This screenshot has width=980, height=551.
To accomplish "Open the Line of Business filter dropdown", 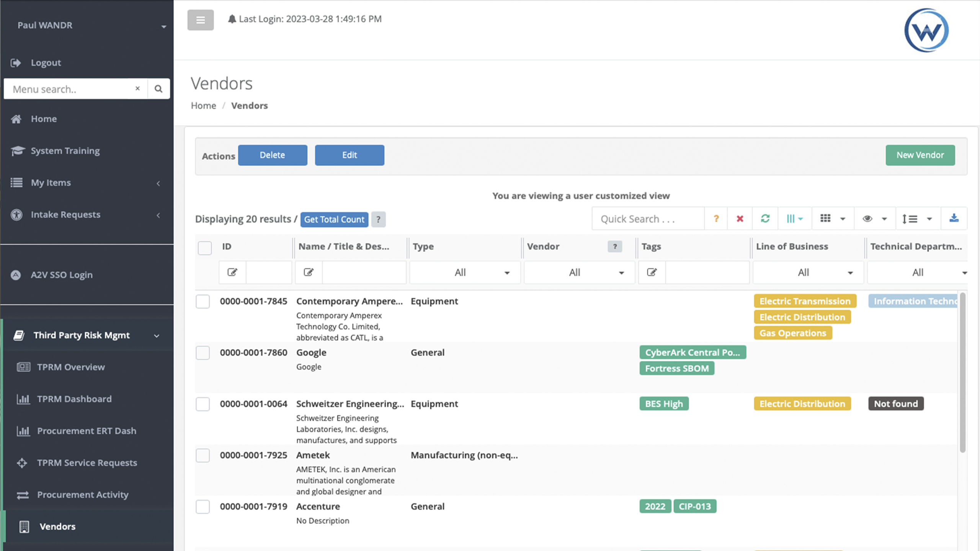I will pyautogui.click(x=808, y=272).
